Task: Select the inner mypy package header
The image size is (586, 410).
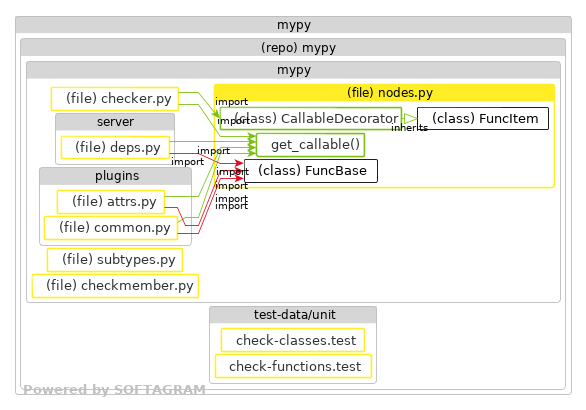Action: [293, 70]
